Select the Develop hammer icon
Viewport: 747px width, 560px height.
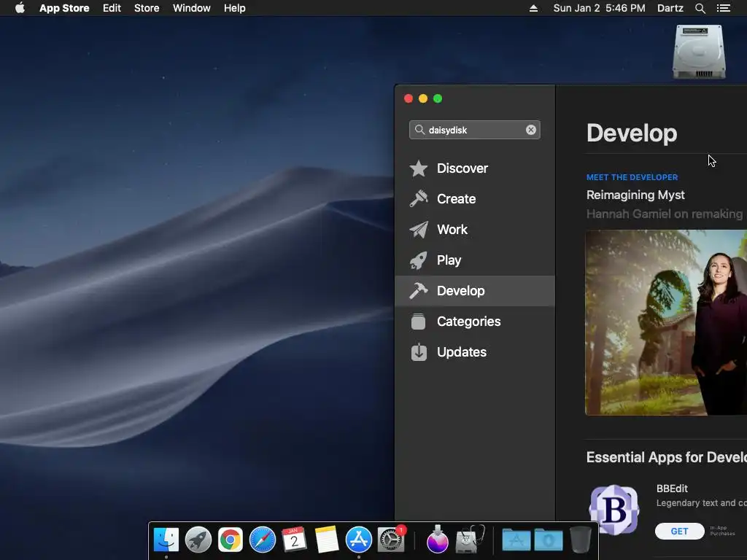tap(418, 291)
